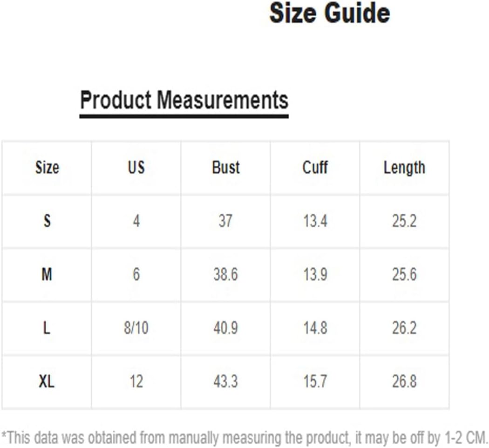This screenshot has height=448, width=489.
Task: Click the 38.6 bust measurement cell
Action: (x=225, y=275)
